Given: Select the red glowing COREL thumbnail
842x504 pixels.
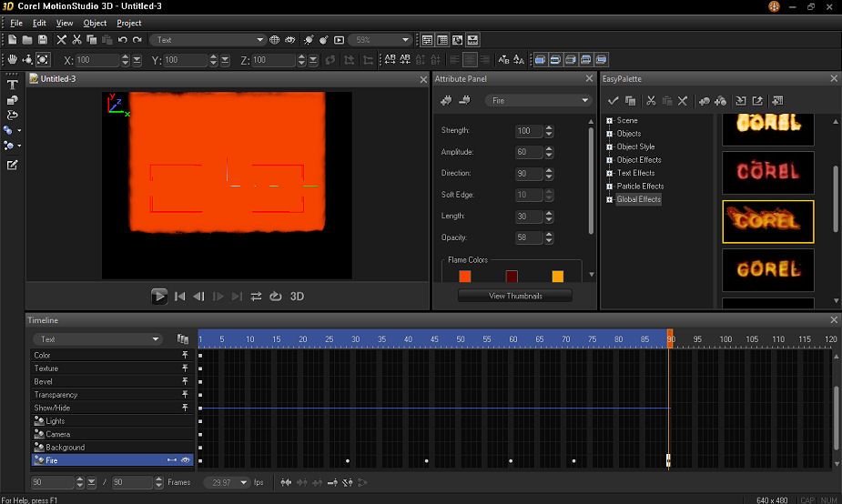Looking at the screenshot, I should (x=767, y=172).
